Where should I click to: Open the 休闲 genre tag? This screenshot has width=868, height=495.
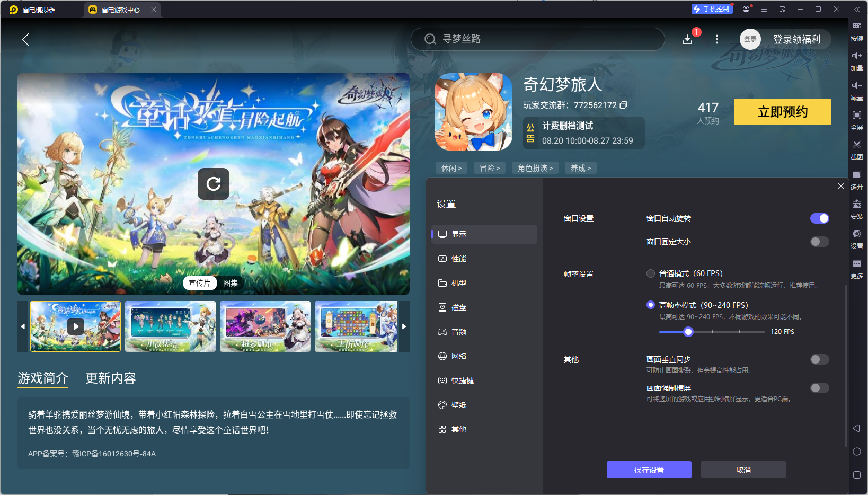[451, 168]
